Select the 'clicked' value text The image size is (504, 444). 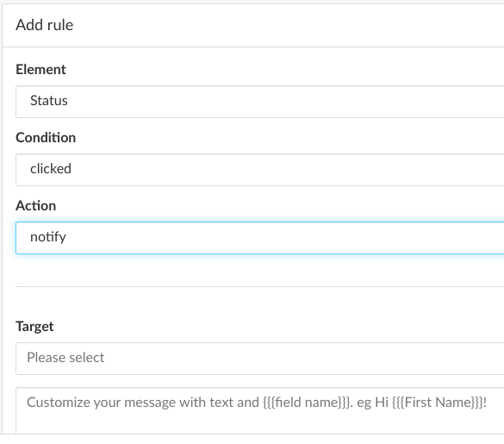[x=51, y=169]
